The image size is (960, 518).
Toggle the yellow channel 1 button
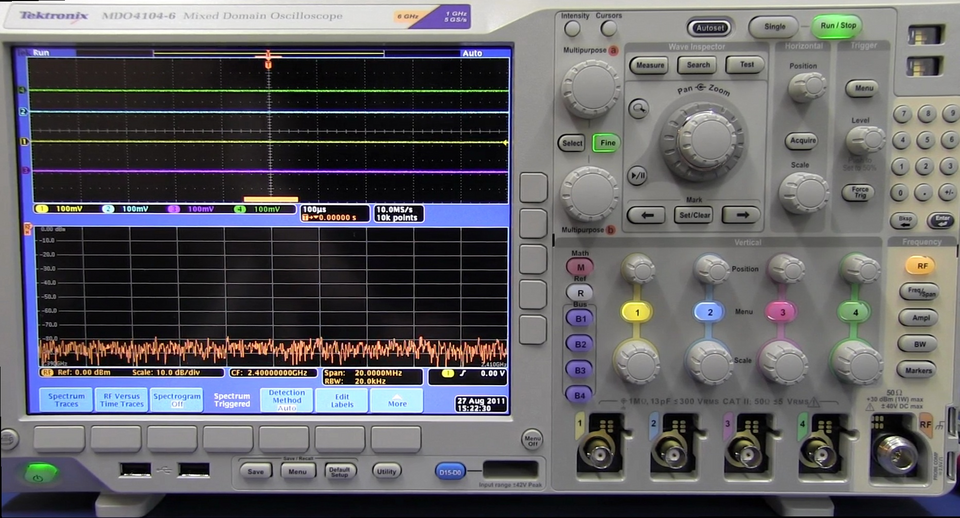coord(637,312)
